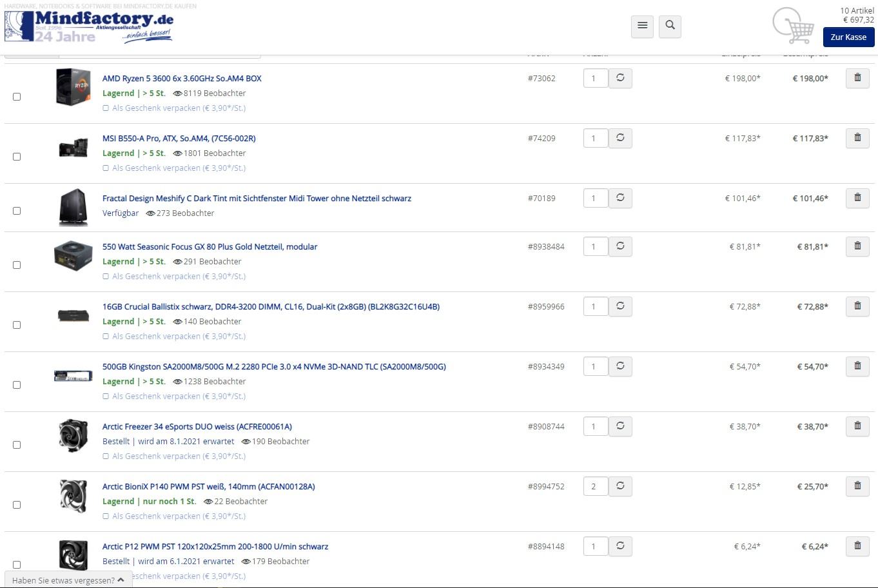Edit quantity field for Kingston SSD
Screen dimensions: 878x588
pyautogui.click(x=596, y=367)
